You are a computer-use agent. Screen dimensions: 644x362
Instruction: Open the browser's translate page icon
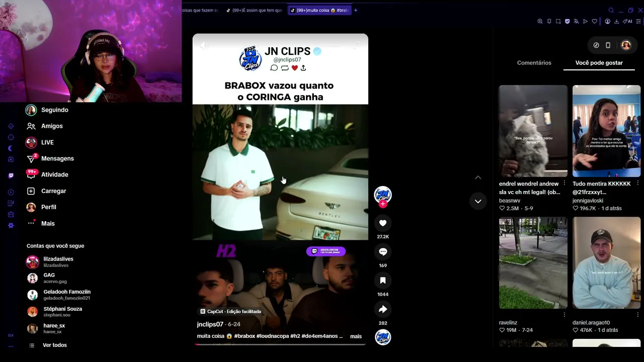click(x=576, y=22)
